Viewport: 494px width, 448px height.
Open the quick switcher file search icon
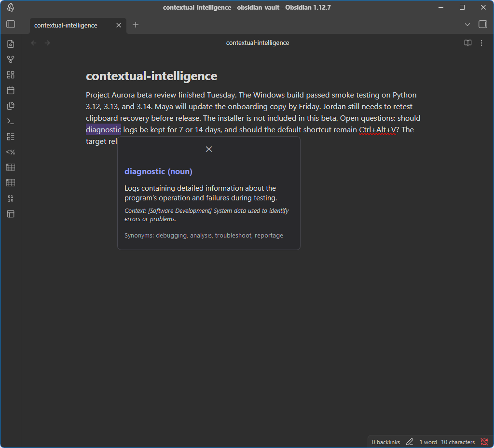pos(11,44)
